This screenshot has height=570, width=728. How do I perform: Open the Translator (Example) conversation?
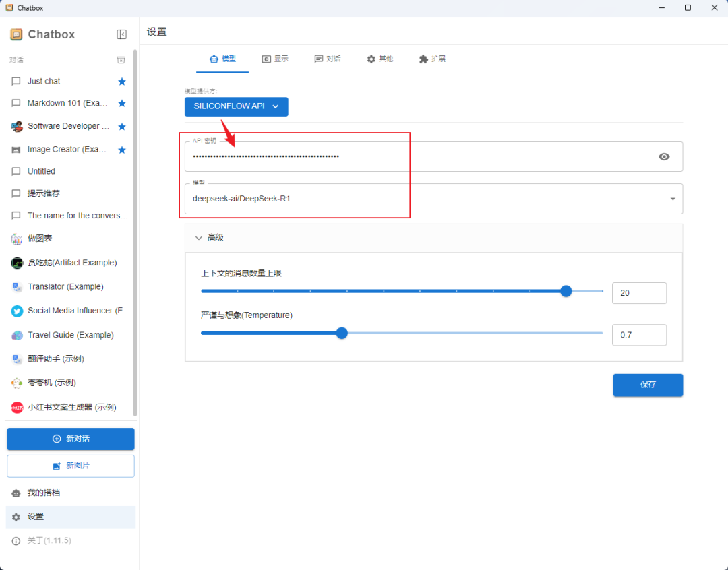pyautogui.click(x=71, y=287)
